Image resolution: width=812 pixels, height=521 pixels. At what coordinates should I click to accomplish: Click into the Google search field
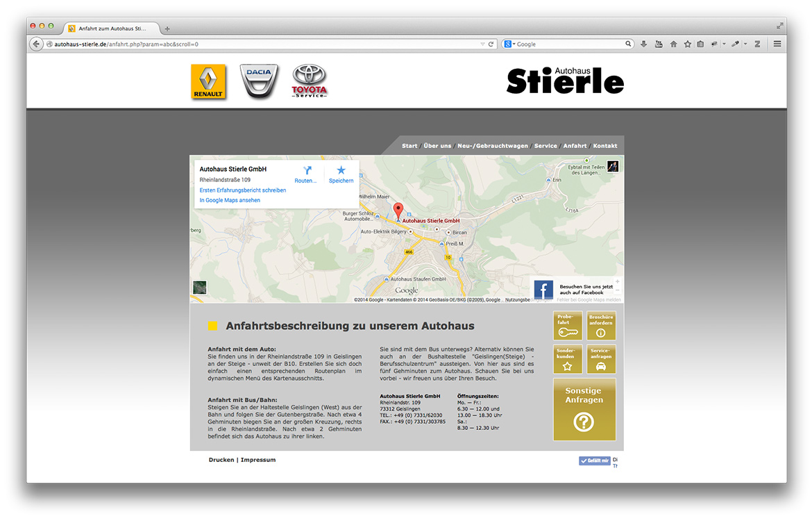[569, 44]
